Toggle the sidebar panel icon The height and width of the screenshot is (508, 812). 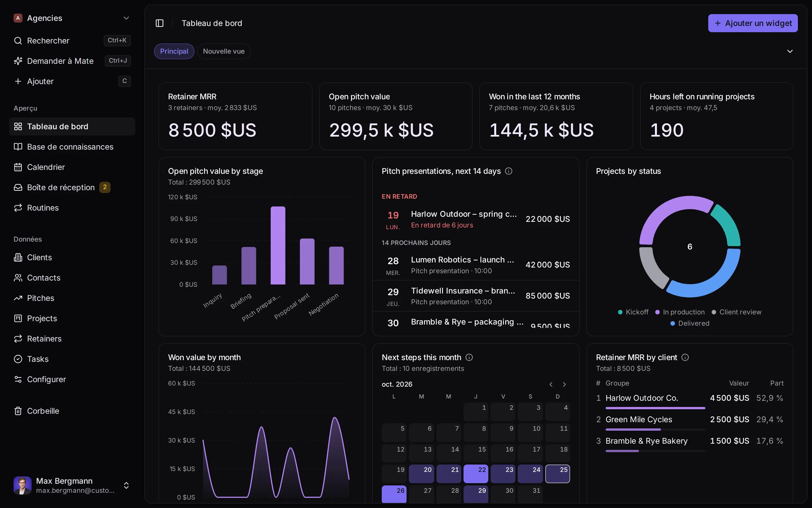tap(159, 23)
